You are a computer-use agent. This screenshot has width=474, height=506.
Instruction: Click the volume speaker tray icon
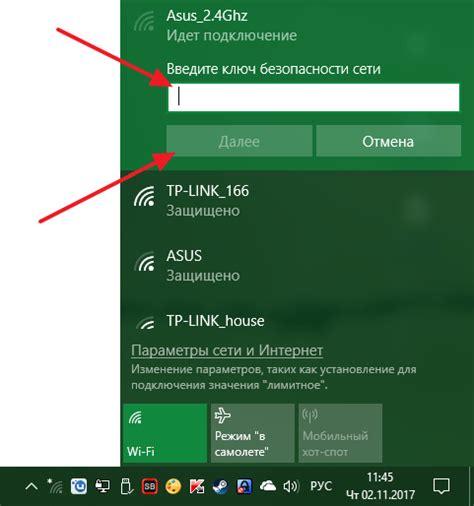click(x=291, y=487)
